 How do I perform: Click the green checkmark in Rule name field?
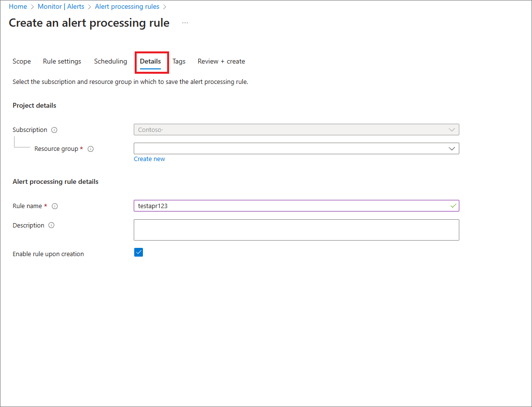coord(453,206)
